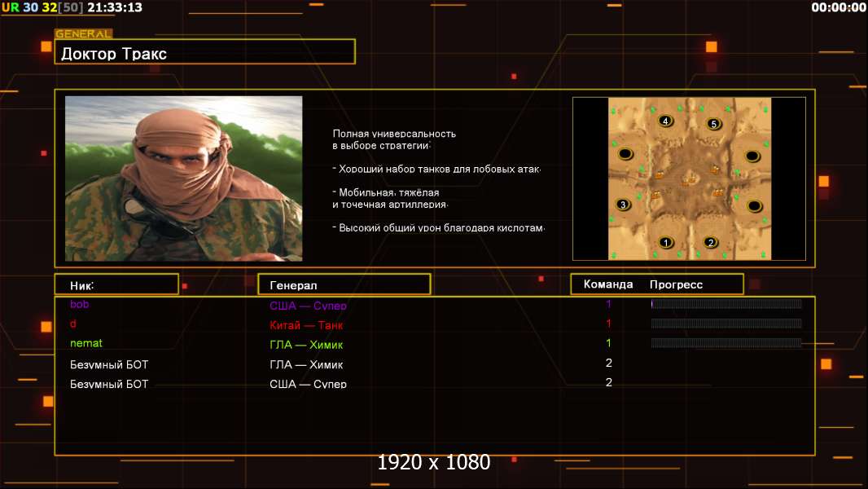Click the '32[50]' counter in the overlay
Image resolution: width=868 pixels, height=489 pixels.
63,7
